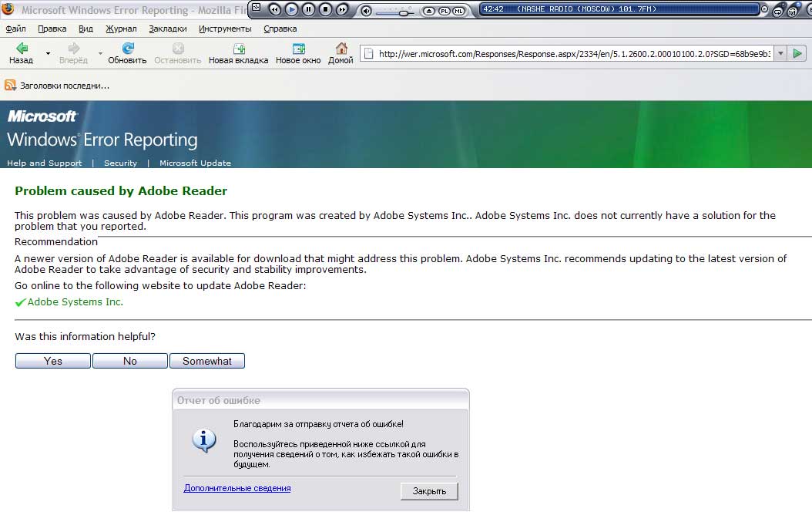The image size is (812, 532).
Task: Open the Заголовки последни... RSS bookmark
Action: coord(57,86)
